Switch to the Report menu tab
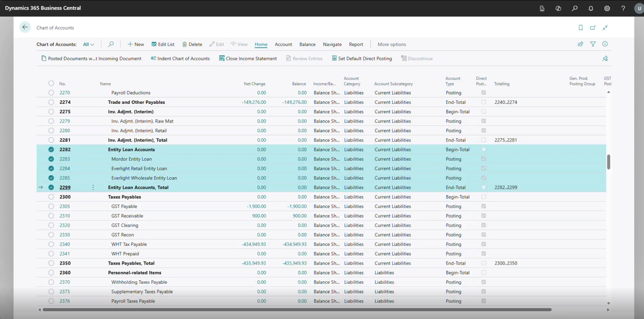644x319 pixels. pos(356,44)
